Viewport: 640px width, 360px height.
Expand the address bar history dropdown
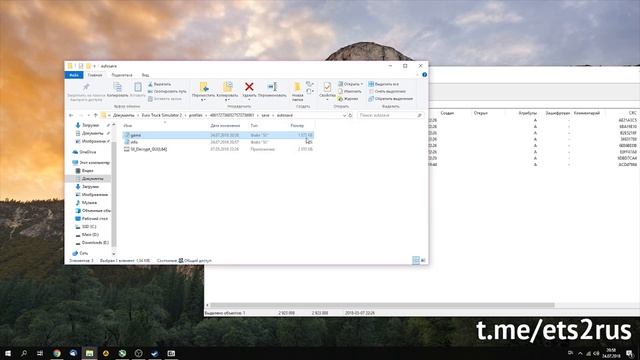(x=344, y=116)
